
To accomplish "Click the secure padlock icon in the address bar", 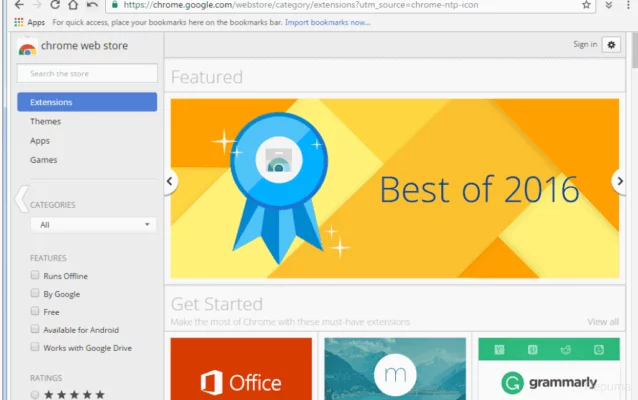I will pyautogui.click(x=115, y=4).
